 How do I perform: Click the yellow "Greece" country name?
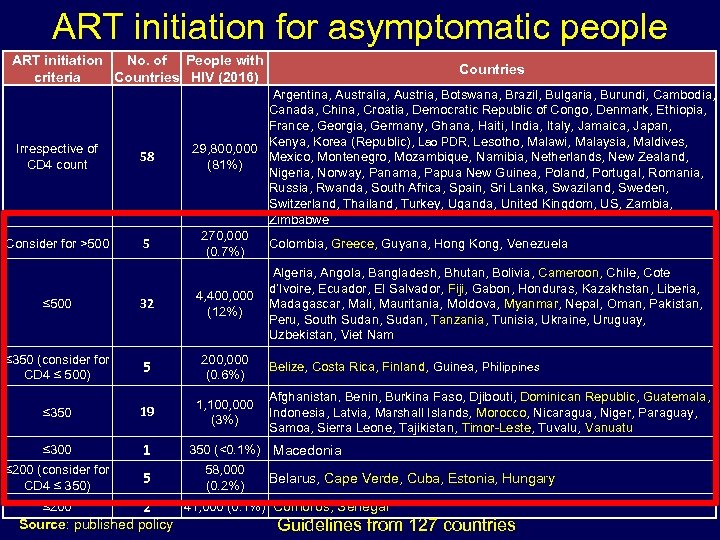click(x=353, y=243)
